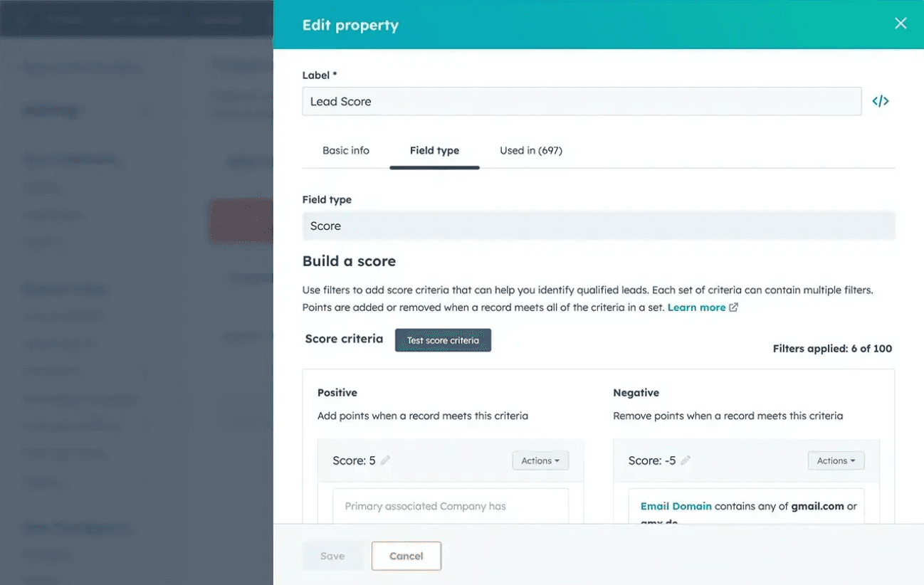Open the Learn more external link icon

pos(733,307)
